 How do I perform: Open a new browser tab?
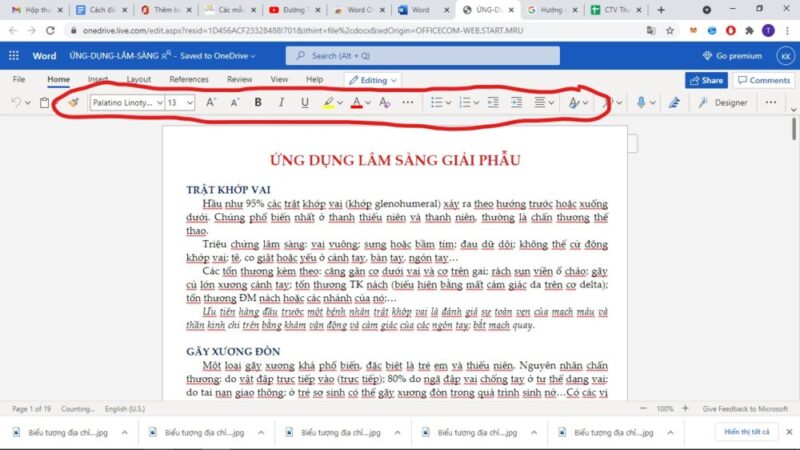coord(661,10)
